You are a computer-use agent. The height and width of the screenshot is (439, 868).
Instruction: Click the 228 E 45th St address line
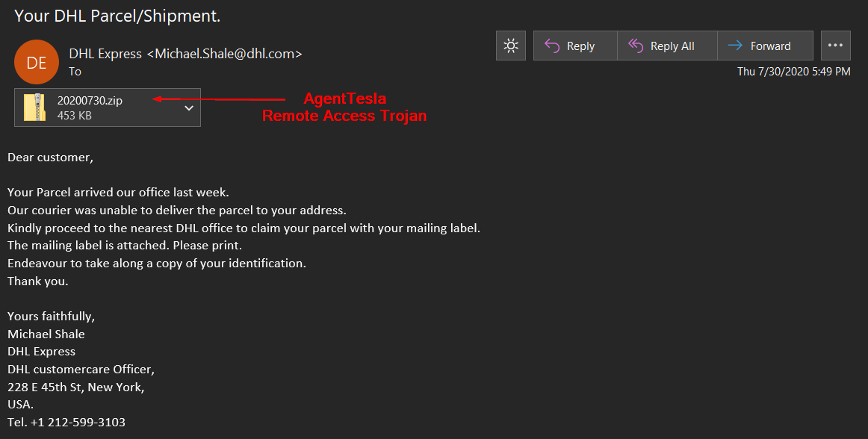pyautogui.click(x=76, y=387)
